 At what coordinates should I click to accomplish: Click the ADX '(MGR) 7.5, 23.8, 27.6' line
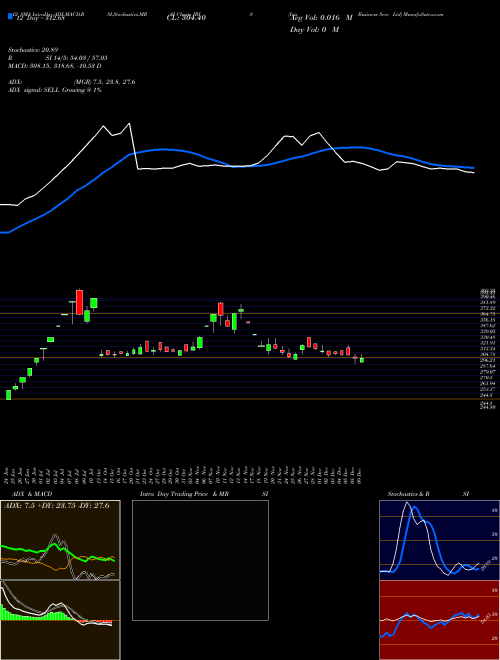72,82
